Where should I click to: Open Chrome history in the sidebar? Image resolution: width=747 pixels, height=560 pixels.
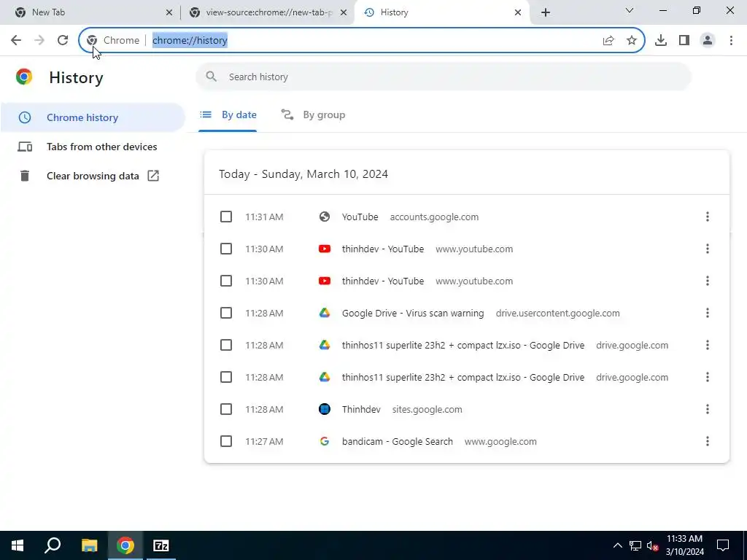click(93, 117)
